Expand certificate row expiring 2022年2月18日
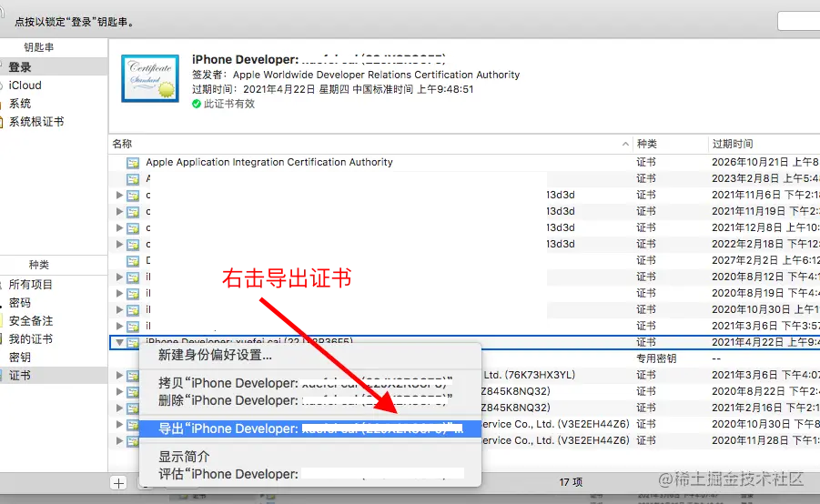The width and height of the screenshot is (820, 504). (119, 244)
